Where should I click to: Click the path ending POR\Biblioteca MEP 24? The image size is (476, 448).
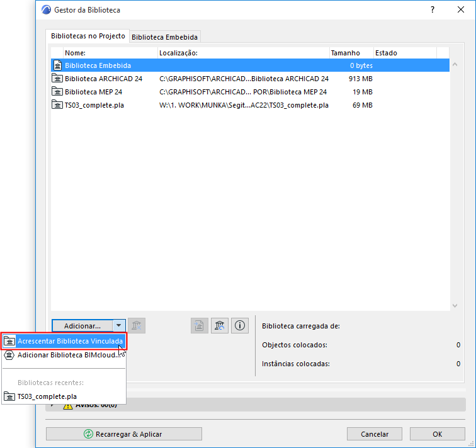pos(243,92)
